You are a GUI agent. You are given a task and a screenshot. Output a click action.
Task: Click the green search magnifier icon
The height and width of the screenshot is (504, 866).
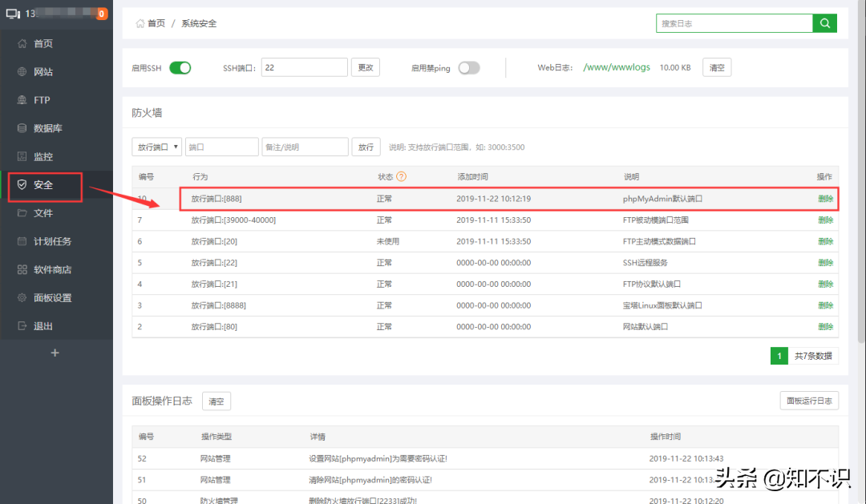point(824,23)
